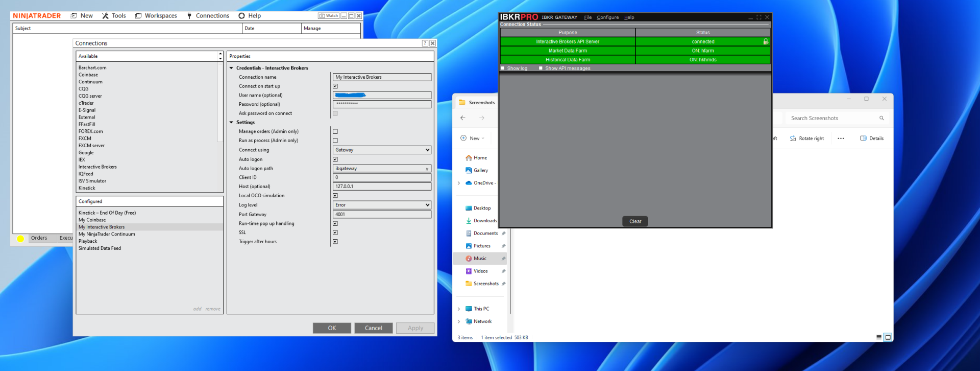Open the IBKR Gateway Help menu
Viewport: 980px width, 371px height.
pyautogui.click(x=629, y=17)
